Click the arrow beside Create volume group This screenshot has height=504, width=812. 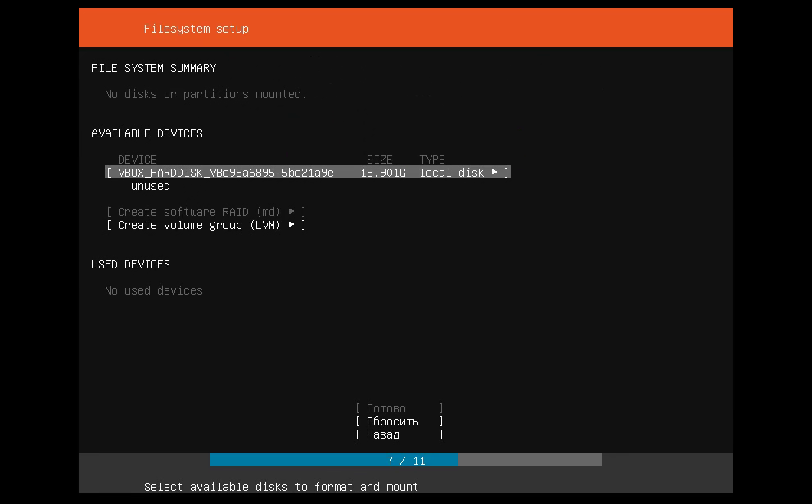pos(291,225)
